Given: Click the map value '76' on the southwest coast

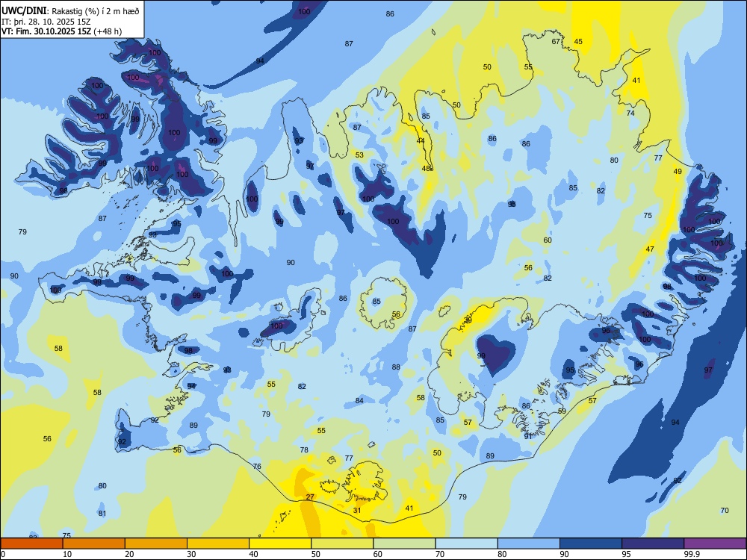Looking at the screenshot, I should click(257, 466).
